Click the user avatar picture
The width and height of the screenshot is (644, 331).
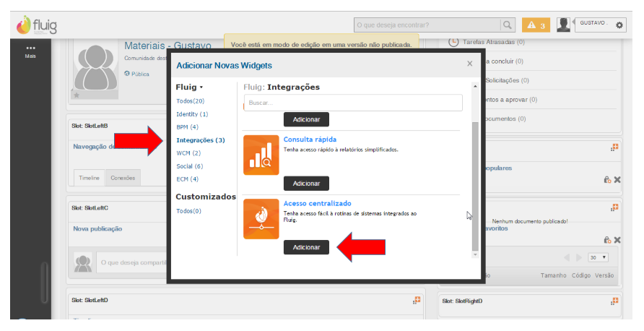point(563,25)
